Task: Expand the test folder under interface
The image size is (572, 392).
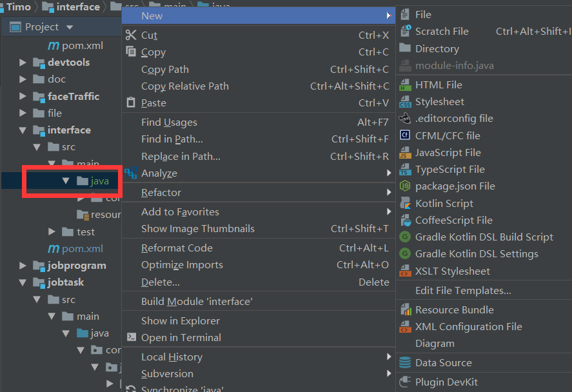Action: [52, 231]
